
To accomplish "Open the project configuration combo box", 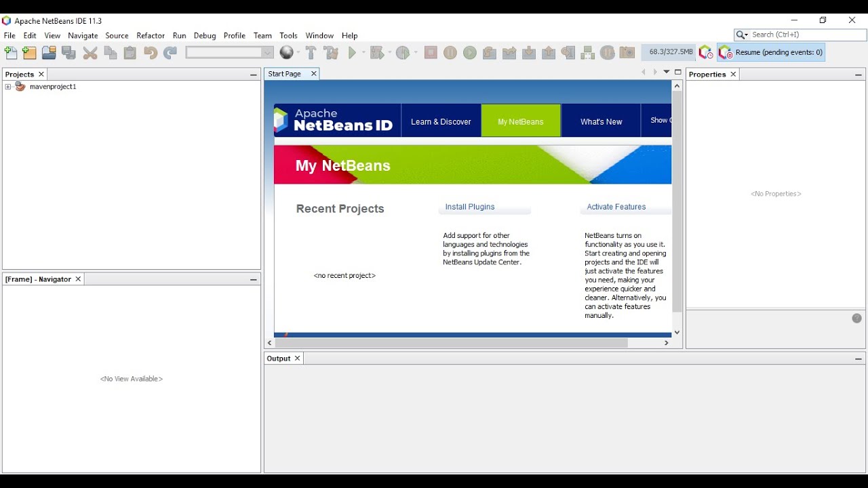I will (230, 53).
